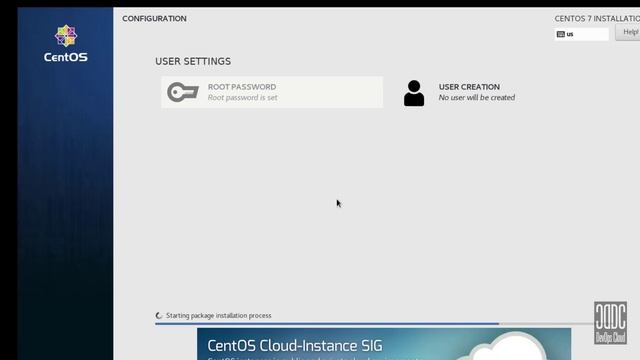Click the CENTOS 7 INSTALLATION title text
Viewport: 640px width, 360px height.
(x=597, y=19)
